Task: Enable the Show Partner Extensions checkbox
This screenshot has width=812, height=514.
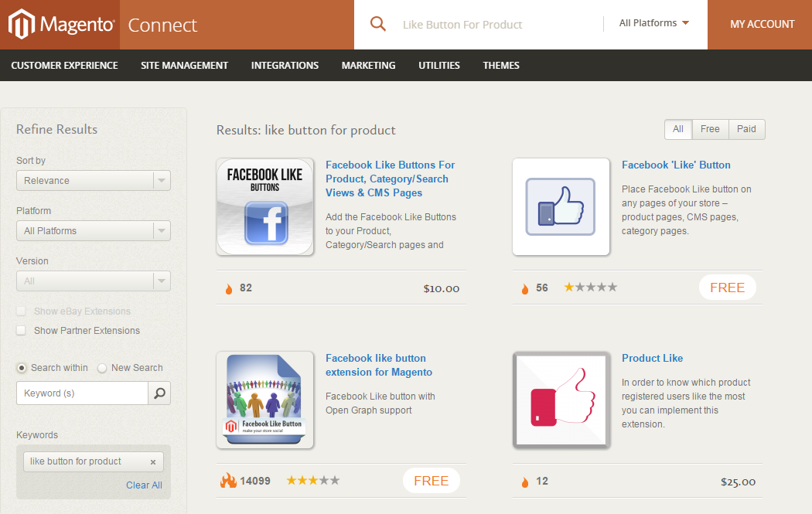Action: click(21, 330)
